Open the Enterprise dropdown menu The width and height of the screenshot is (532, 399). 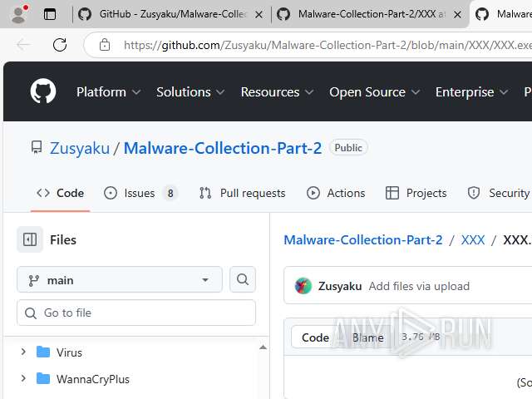[471, 92]
